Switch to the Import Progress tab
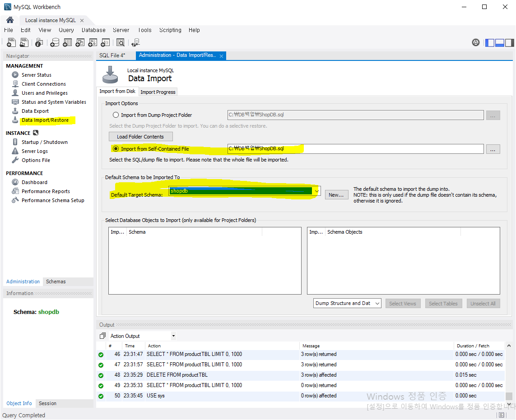516x420 pixels. (158, 92)
